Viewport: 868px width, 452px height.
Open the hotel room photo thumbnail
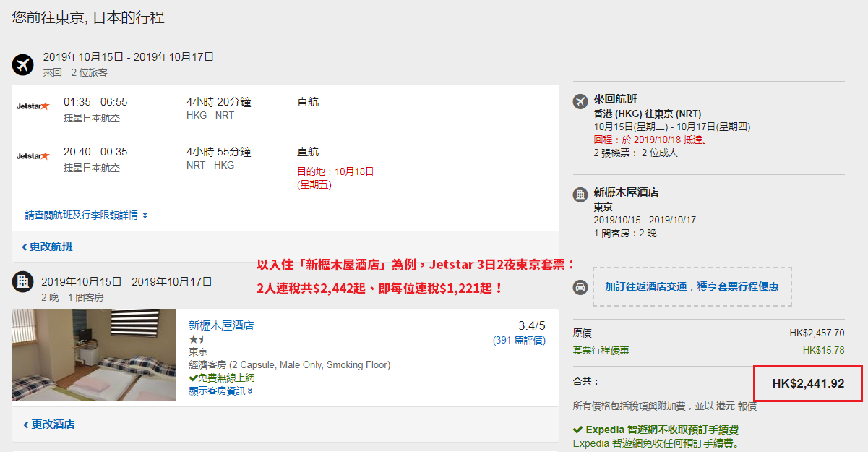point(94,355)
